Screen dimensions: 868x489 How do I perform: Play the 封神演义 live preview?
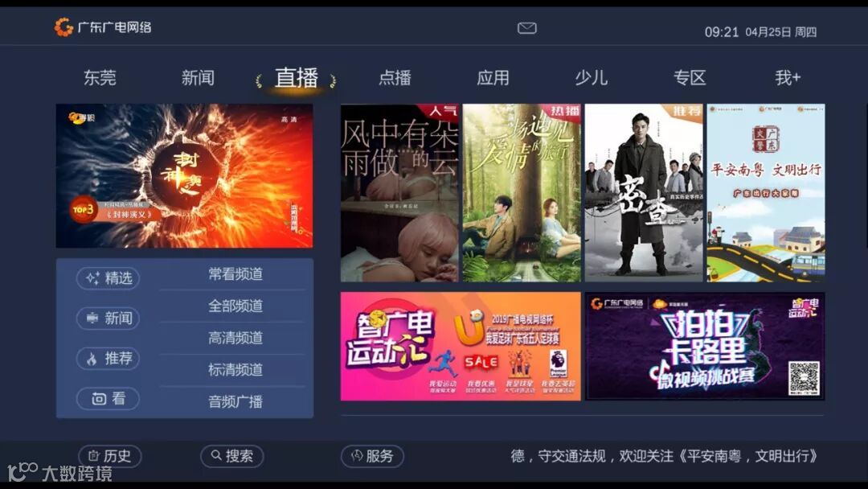point(184,175)
